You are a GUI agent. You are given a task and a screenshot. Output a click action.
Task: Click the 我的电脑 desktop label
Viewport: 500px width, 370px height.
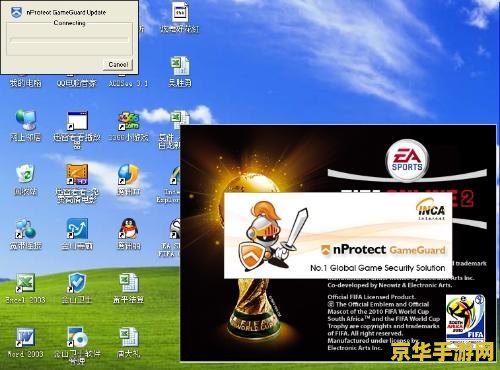(x=25, y=83)
